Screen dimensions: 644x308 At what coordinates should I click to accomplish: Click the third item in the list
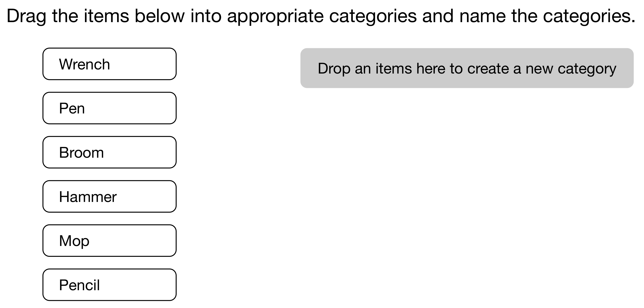tap(110, 152)
